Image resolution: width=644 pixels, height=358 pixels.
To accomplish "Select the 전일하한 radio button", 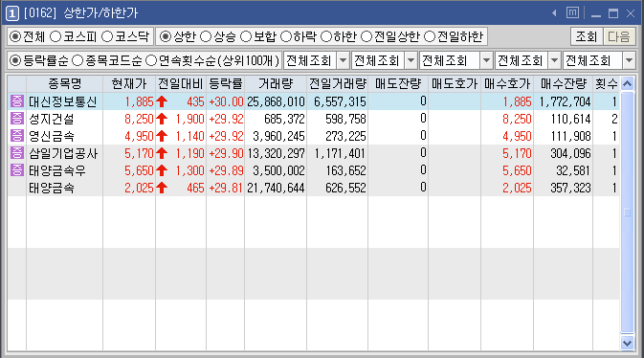I will coord(430,36).
